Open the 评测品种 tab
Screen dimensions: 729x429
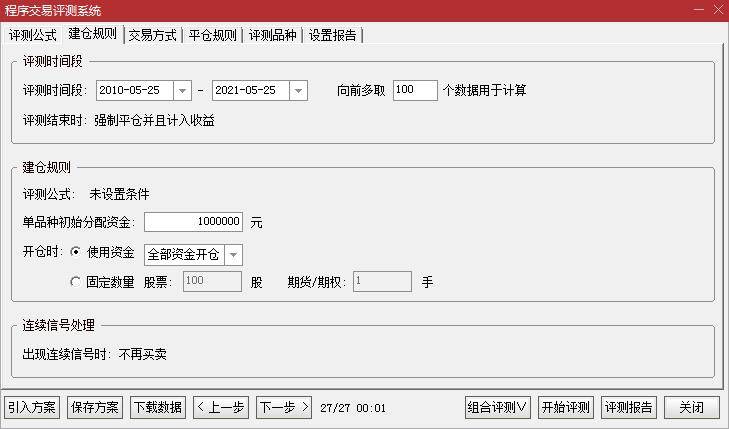pos(272,35)
